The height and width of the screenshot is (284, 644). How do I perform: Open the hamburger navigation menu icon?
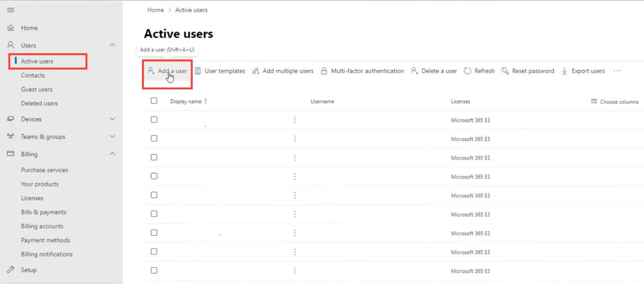(10, 10)
